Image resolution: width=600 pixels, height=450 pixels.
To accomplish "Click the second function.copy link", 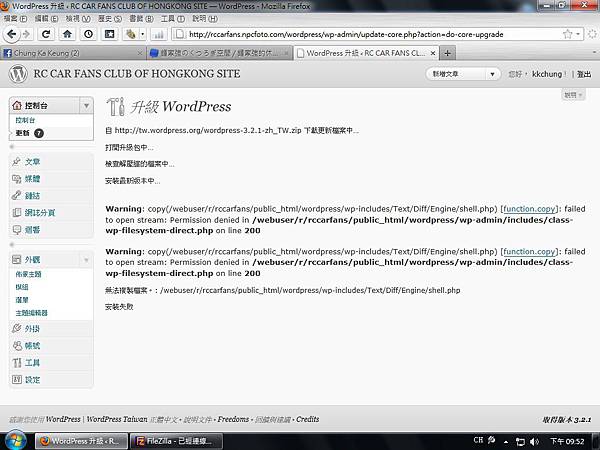I will coord(530,251).
